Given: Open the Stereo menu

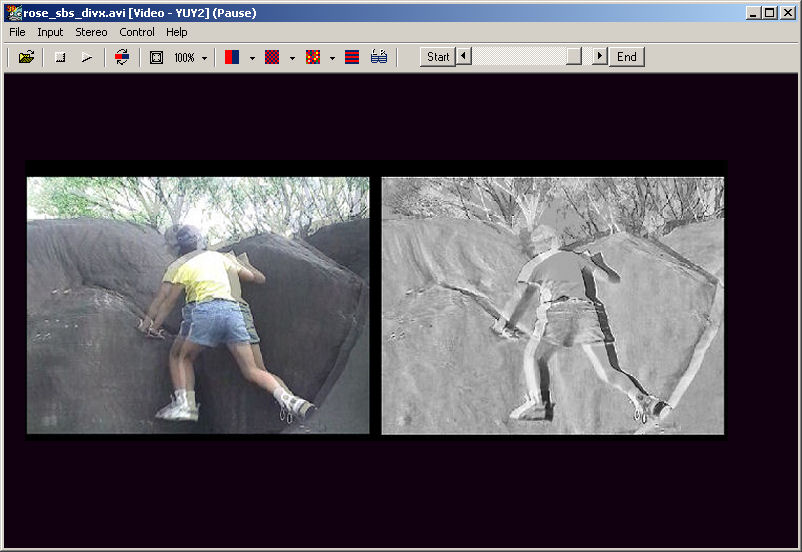Looking at the screenshot, I should pos(91,32).
